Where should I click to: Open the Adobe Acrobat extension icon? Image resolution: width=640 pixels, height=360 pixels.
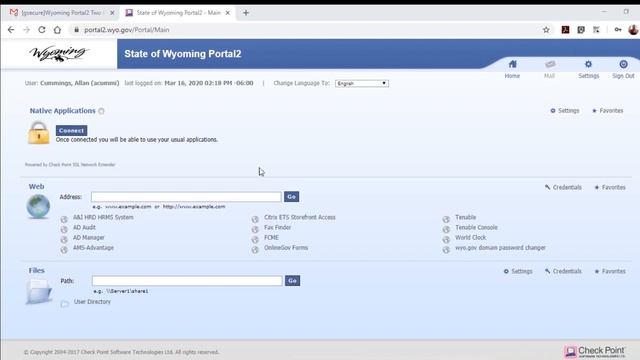(x=565, y=30)
